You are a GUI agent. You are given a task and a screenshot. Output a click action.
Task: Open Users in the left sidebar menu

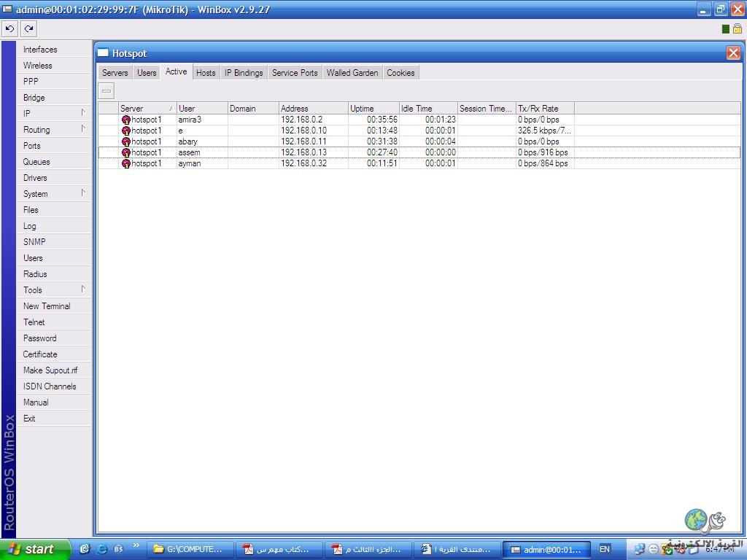tap(54, 257)
